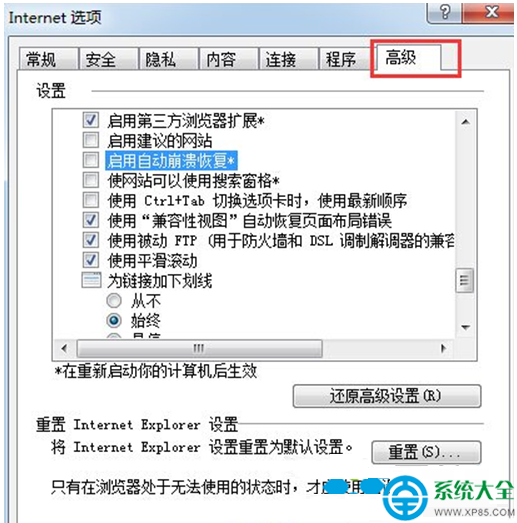Open the 安全 tab
The width and height of the screenshot is (517, 523).
[108, 59]
